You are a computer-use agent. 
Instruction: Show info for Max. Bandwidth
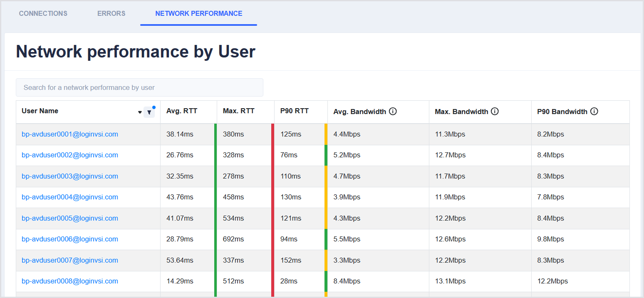tap(495, 112)
